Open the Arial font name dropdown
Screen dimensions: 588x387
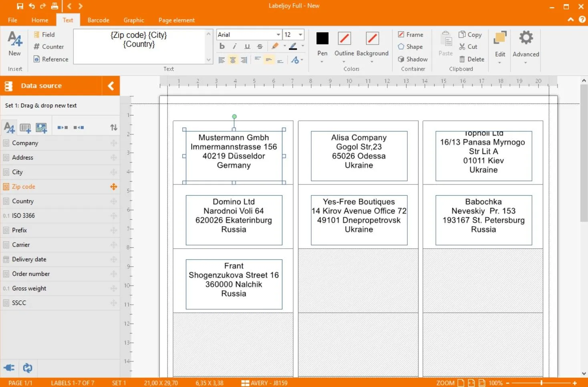click(278, 34)
